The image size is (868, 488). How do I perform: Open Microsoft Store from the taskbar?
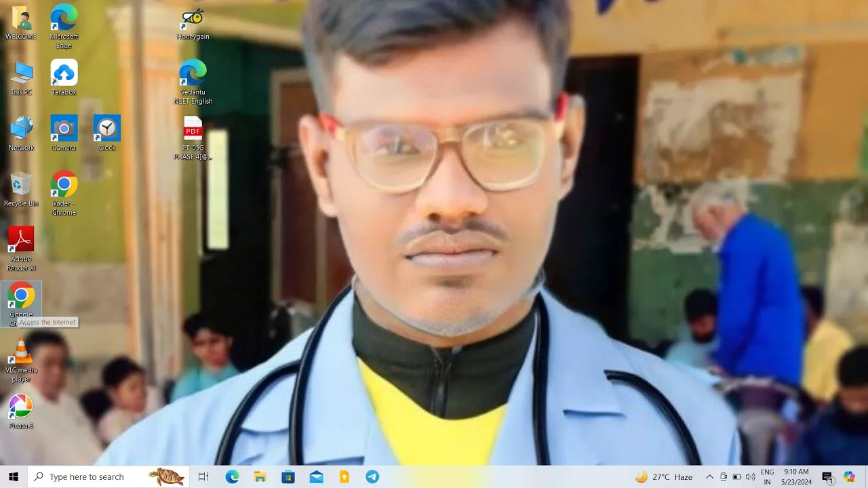point(288,477)
